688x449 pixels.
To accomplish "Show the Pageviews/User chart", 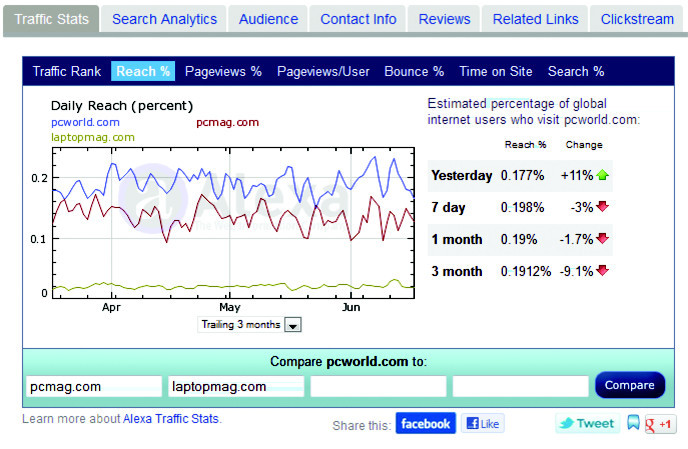I will [323, 71].
